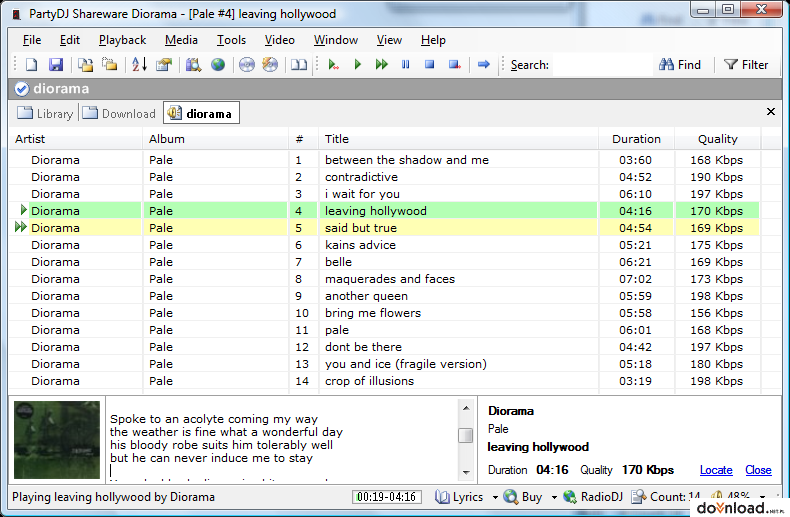Click the Locate link
This screenshot has height=517, width=790.
click(x=716, y=470)
